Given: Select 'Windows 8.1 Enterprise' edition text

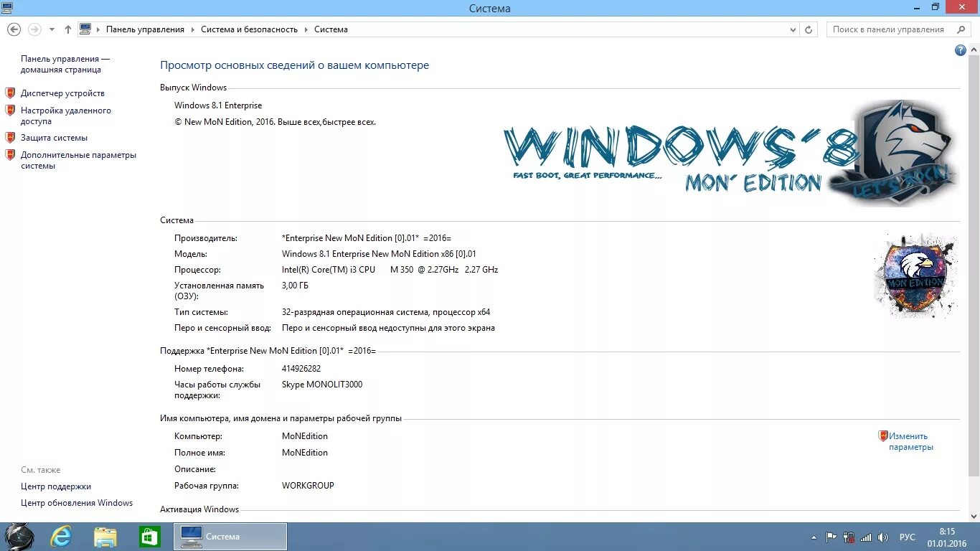Looking at the screenshot, I should [218, 105].
